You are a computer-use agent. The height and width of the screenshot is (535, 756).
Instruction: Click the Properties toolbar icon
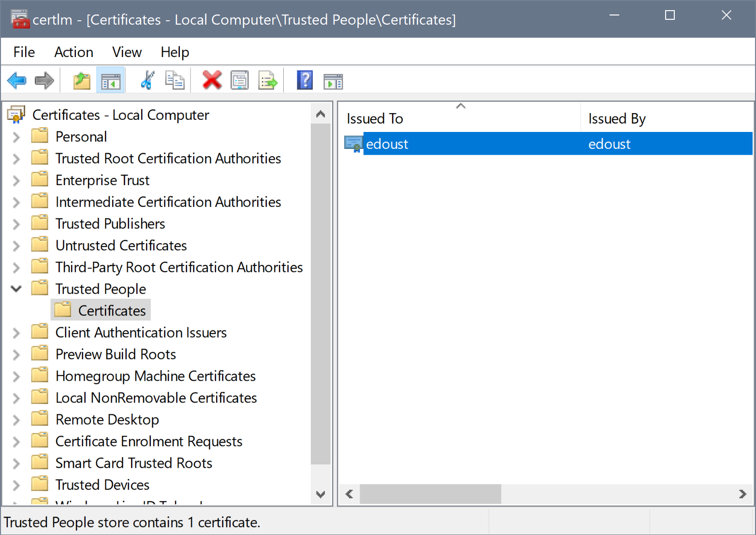[x=240, y=80]
